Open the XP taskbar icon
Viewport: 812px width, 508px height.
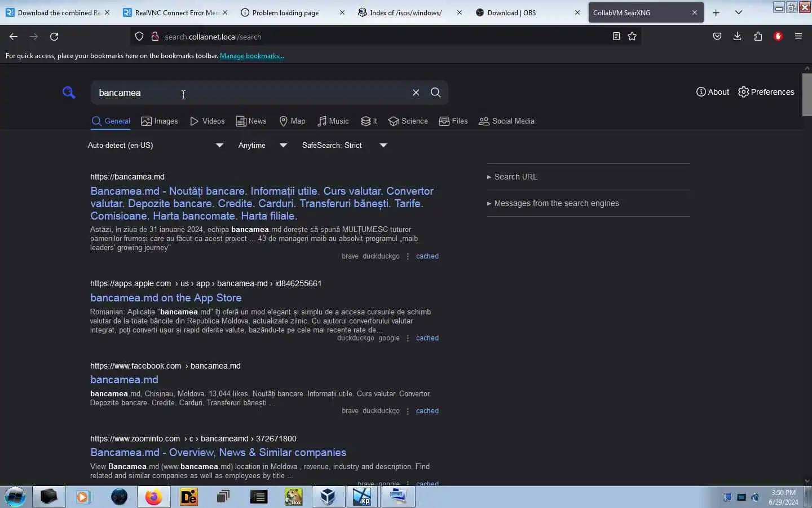coord(363,497)
